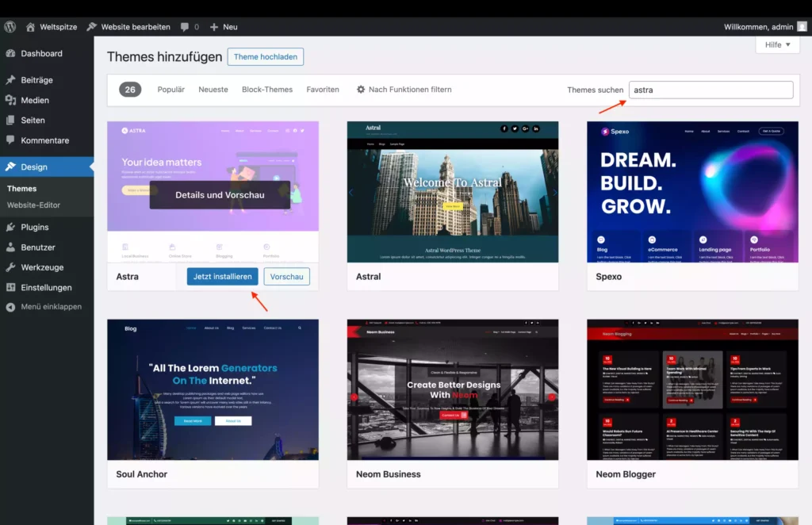Click the Themes hinzufügen heading
The width and height of the screenshot is (812, 525).
[164, 56]
